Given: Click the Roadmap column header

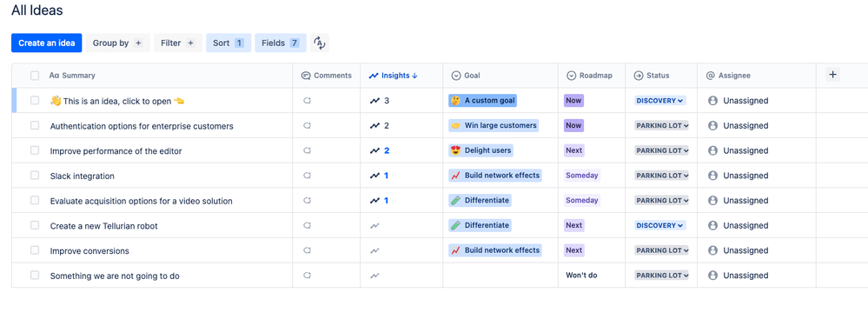Looking at the screenshot, I should click(590, 76).
